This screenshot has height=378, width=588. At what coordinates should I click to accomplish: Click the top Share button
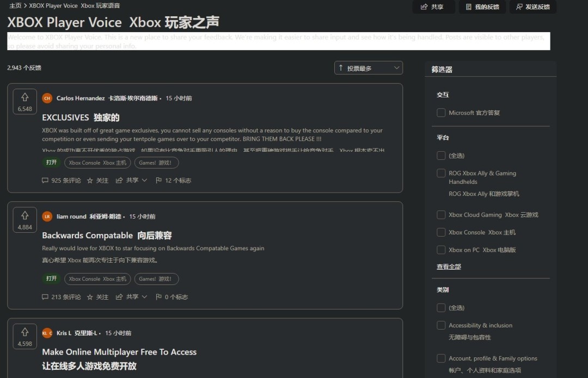(x=433, y=7)
